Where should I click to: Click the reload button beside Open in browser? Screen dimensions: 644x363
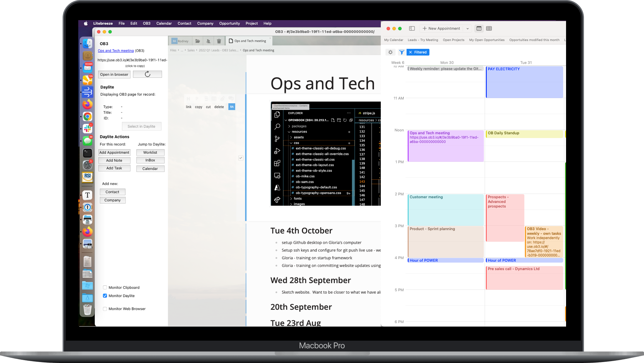point(147,74)
